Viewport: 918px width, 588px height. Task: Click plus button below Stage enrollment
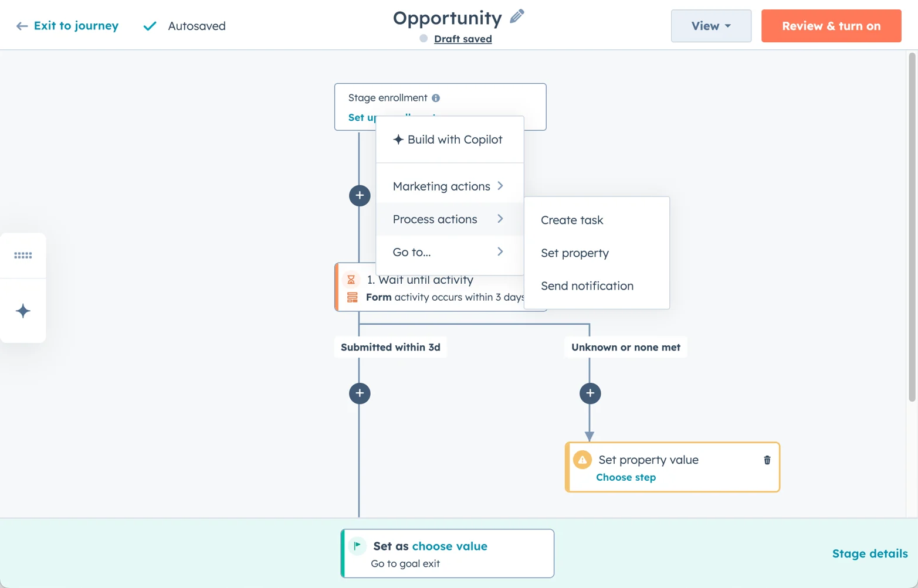(x=360, y=195)
